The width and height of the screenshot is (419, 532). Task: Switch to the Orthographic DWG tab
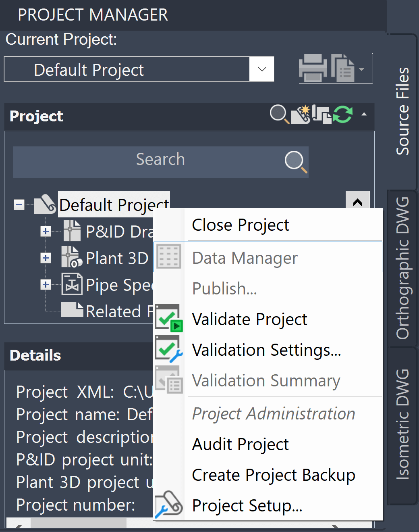pos(402,268)
